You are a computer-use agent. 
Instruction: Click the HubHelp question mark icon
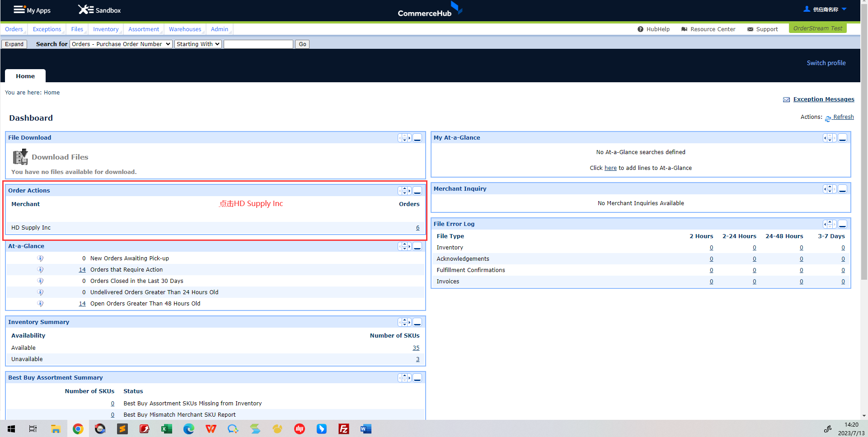pos(640,29)
